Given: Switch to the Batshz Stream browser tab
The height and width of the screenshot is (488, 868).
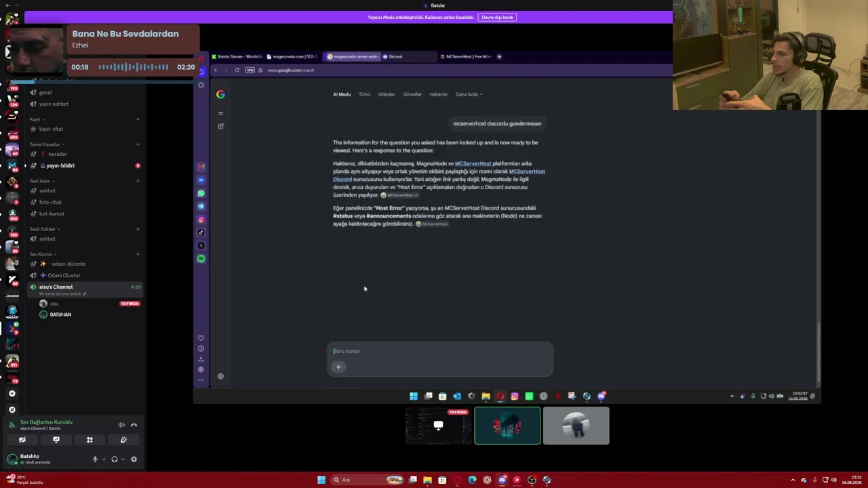Looking at the screenshot, I should 237,56.
